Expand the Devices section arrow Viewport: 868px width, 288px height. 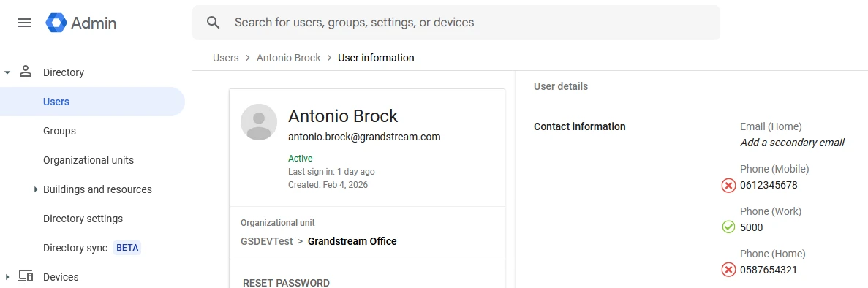7,277
